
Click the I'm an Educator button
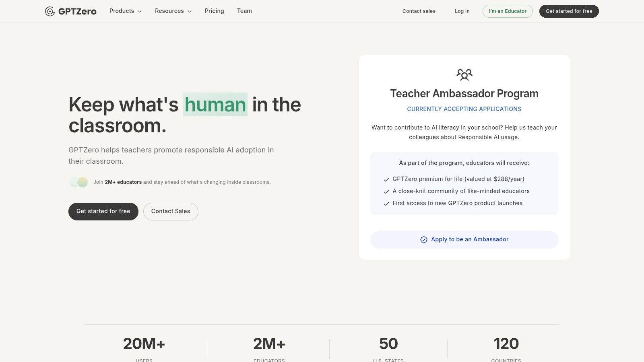pos(508,11)
